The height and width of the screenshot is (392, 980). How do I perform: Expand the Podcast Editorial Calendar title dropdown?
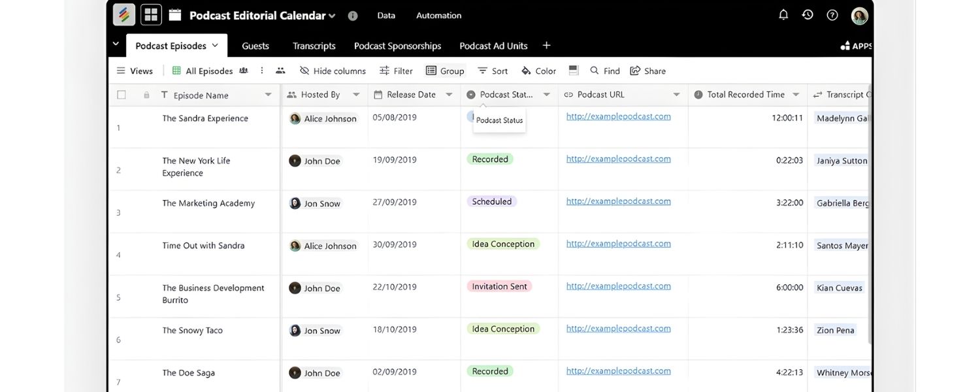[x=332, y=16]
